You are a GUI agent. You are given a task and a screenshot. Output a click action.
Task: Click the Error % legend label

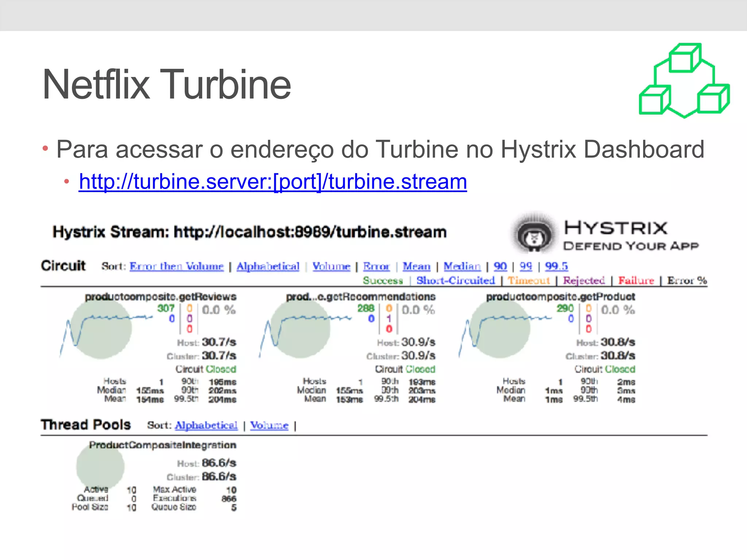click(687, 280)
